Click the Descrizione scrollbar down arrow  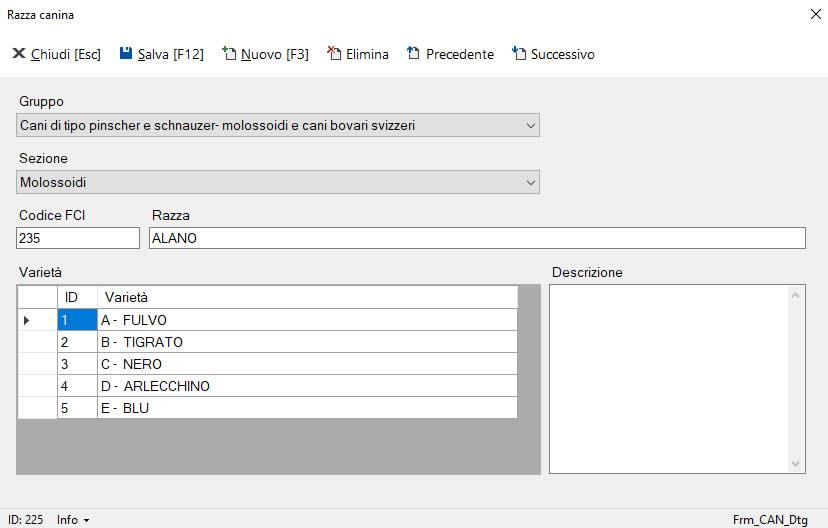click(x=797, y=464)
